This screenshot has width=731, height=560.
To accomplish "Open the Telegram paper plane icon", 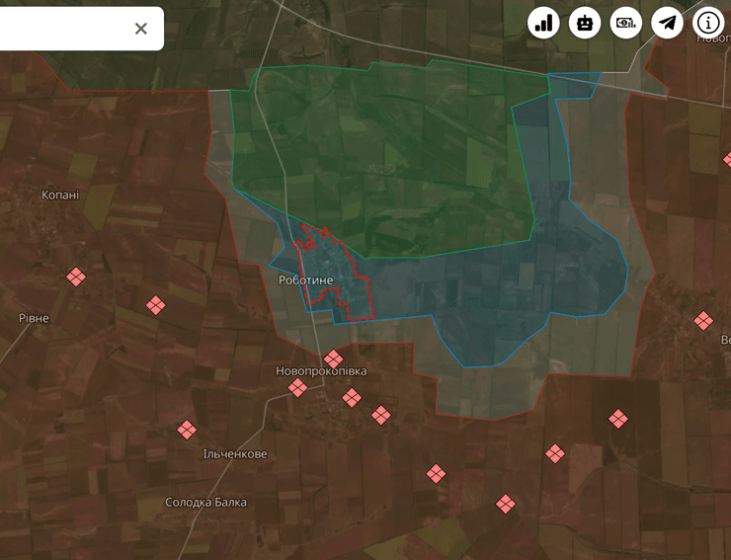I will pyautogui.click(x=668, y=22).
